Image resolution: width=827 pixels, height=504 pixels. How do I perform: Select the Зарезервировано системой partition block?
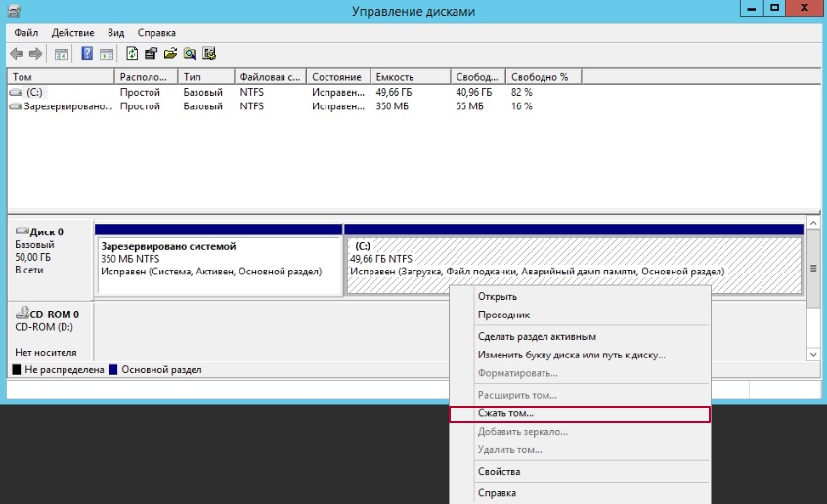pyautogui.click(x=219, y=259)
